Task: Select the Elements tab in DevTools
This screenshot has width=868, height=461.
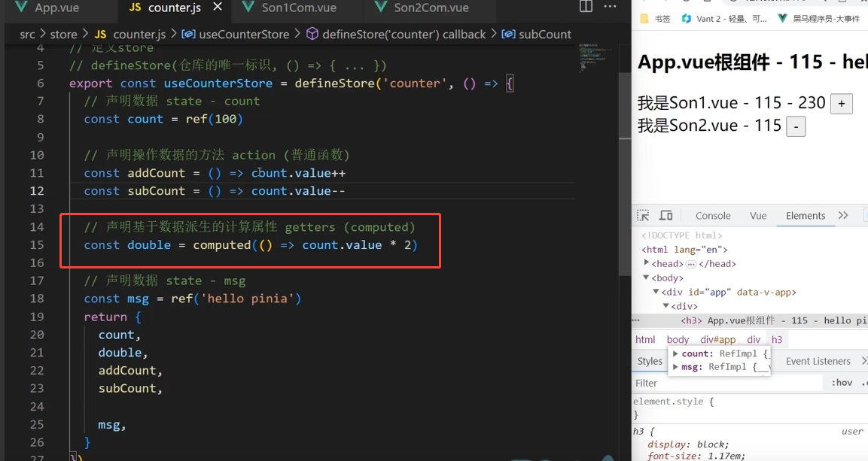Action: [806, 216]
